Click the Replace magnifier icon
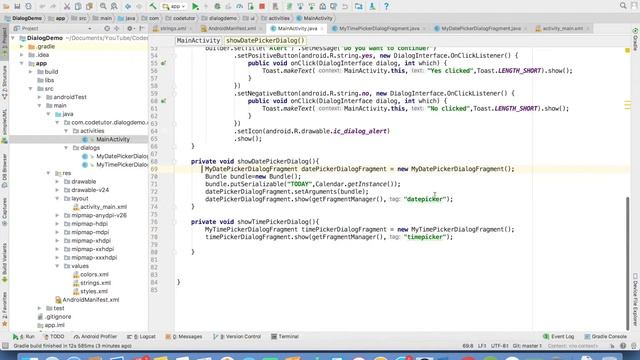Image resolution: width=640 pixels, height=360 pixels. 114,6
